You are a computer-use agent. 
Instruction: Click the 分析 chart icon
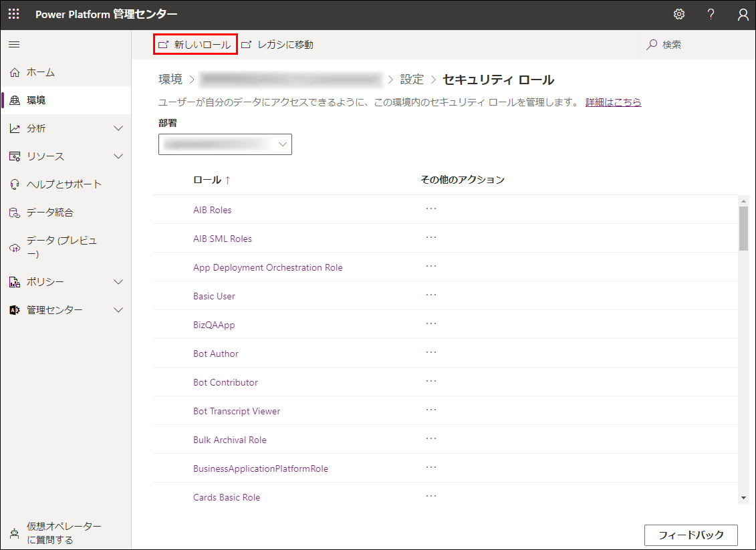click(x=15, y=128)
